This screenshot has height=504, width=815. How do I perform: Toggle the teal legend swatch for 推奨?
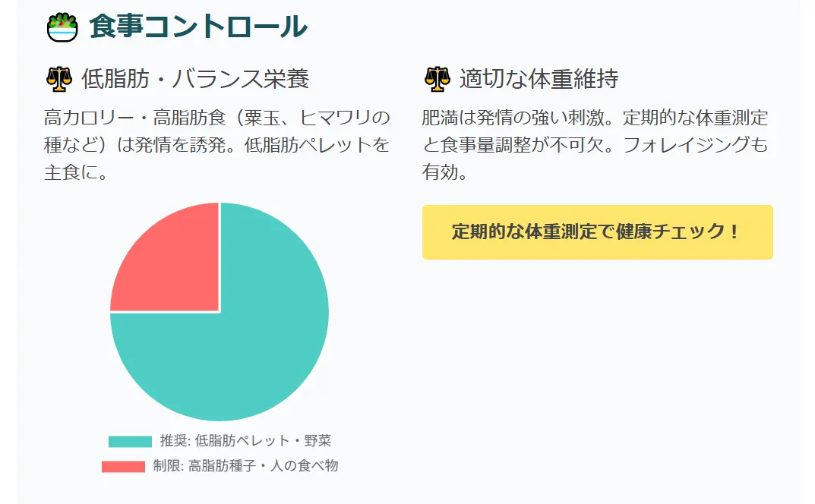click(x=130, y=441)
